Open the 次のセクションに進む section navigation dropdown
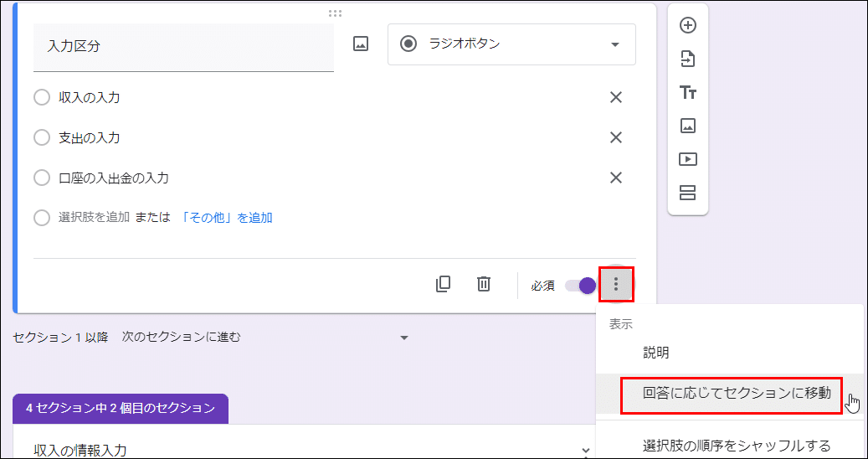The height and width of the screenshot is (459, 868). tap(265, 338)
